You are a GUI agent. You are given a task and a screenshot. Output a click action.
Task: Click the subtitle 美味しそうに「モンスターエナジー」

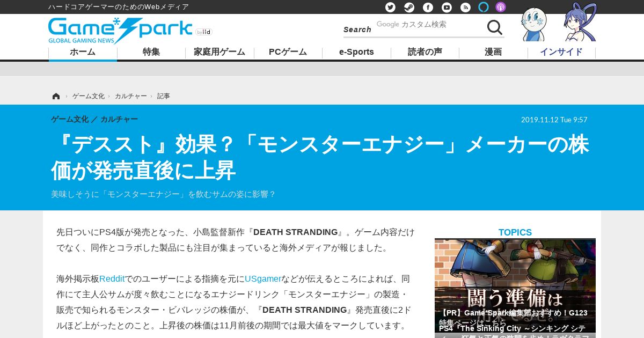tap(164, 194)
